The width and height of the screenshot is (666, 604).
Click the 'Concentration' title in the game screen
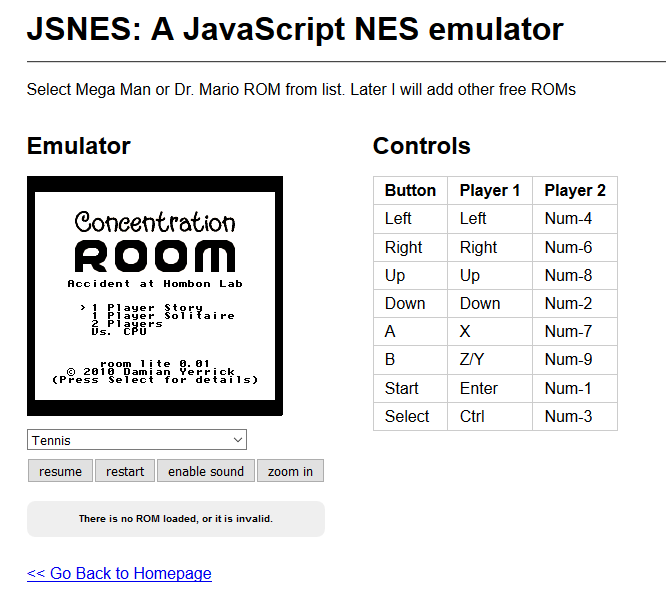[x=155, y=222]
